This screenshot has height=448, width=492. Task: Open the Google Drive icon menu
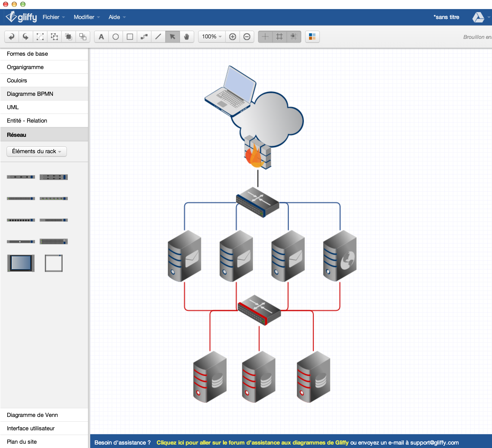(x=478, y=17)
